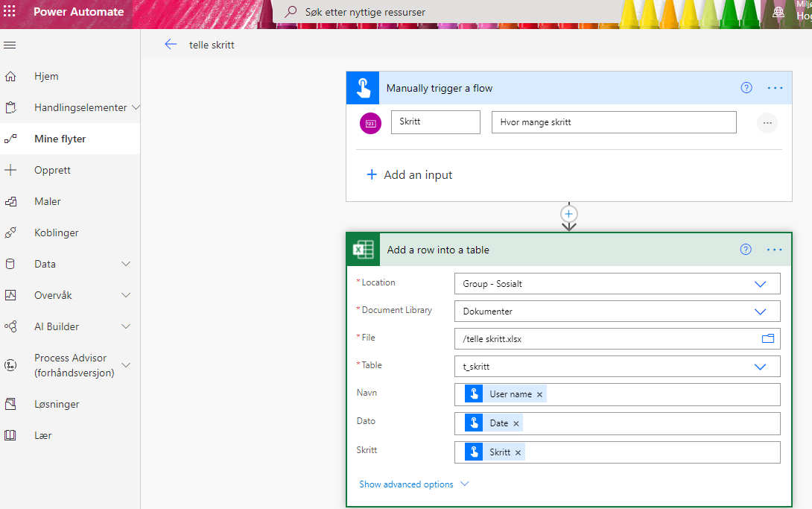This screenshot has height=509, width=812.
Task: Click the purple number input type icon
Action: (371, 123)
